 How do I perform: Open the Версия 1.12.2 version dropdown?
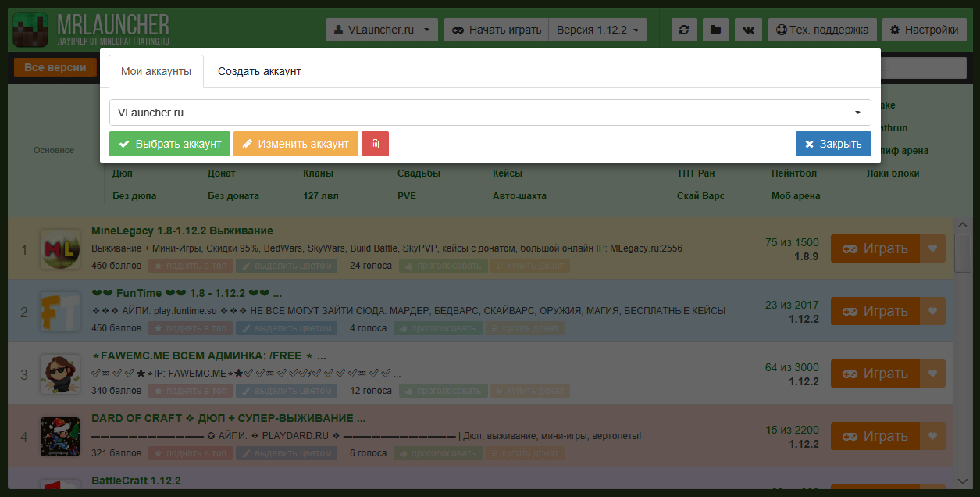tap(597, 30)
